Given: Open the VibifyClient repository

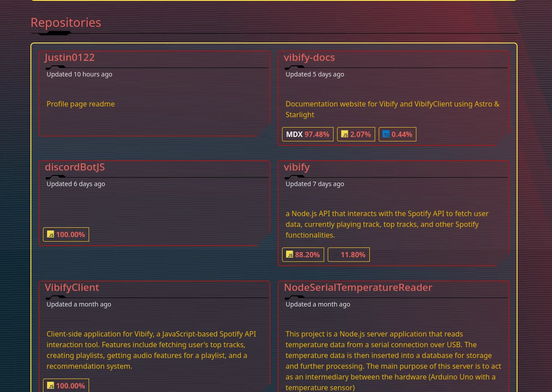Looking at the screenshot, I should click(x=72, y=287).
